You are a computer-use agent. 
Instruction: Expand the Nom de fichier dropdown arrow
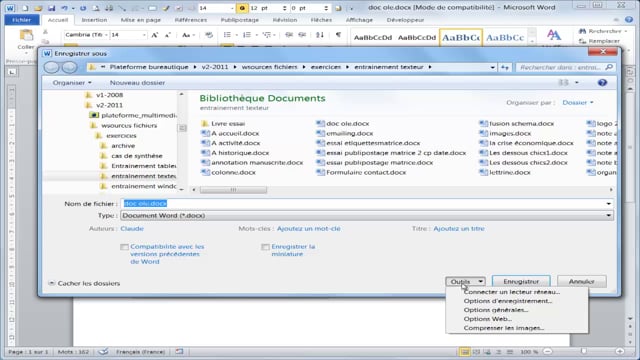609,203
